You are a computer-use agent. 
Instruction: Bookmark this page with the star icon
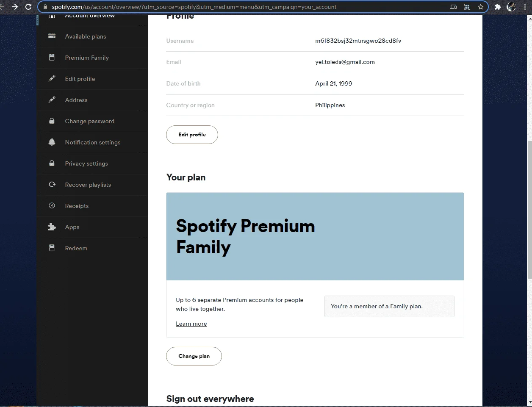click(x=481, y=7)
